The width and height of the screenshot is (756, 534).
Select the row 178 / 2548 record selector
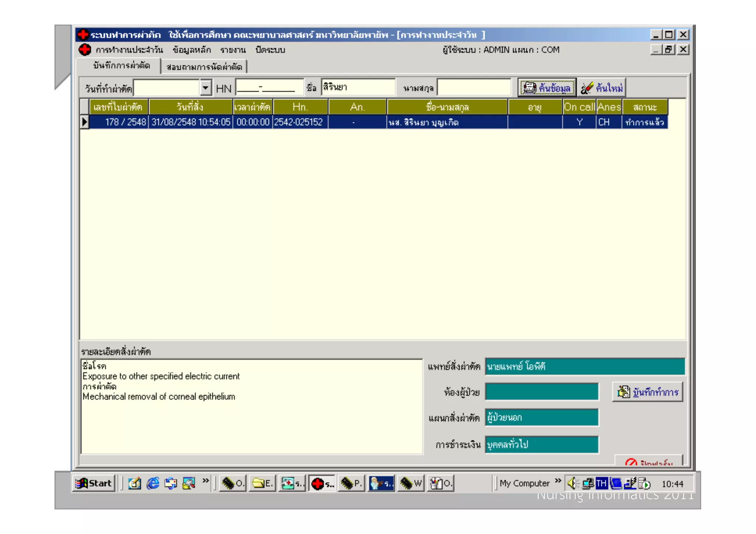point(85,122)
